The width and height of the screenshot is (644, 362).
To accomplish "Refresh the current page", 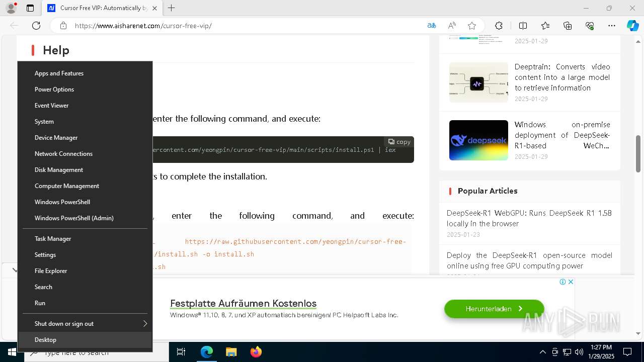I will [36, 26].
